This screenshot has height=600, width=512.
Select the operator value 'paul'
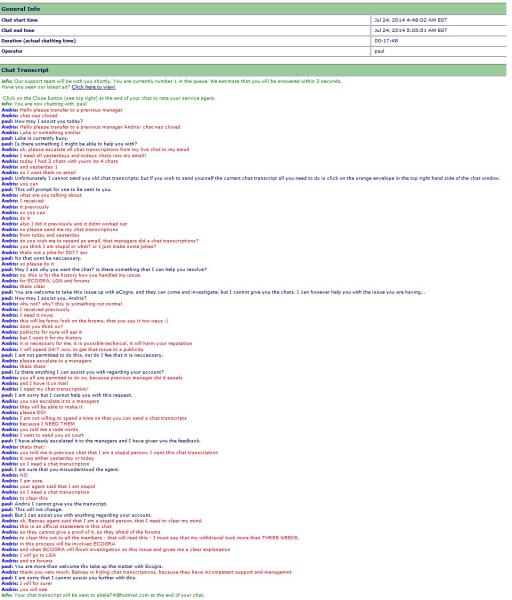[x=379, y=51]
